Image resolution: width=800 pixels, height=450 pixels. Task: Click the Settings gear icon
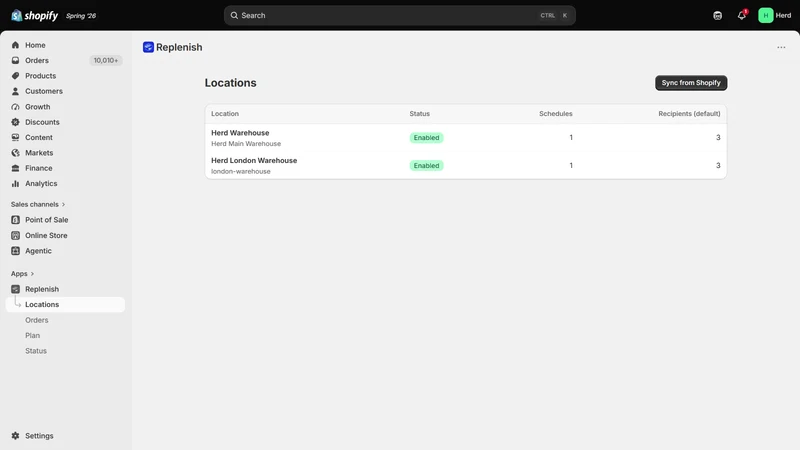coord(15,436)
